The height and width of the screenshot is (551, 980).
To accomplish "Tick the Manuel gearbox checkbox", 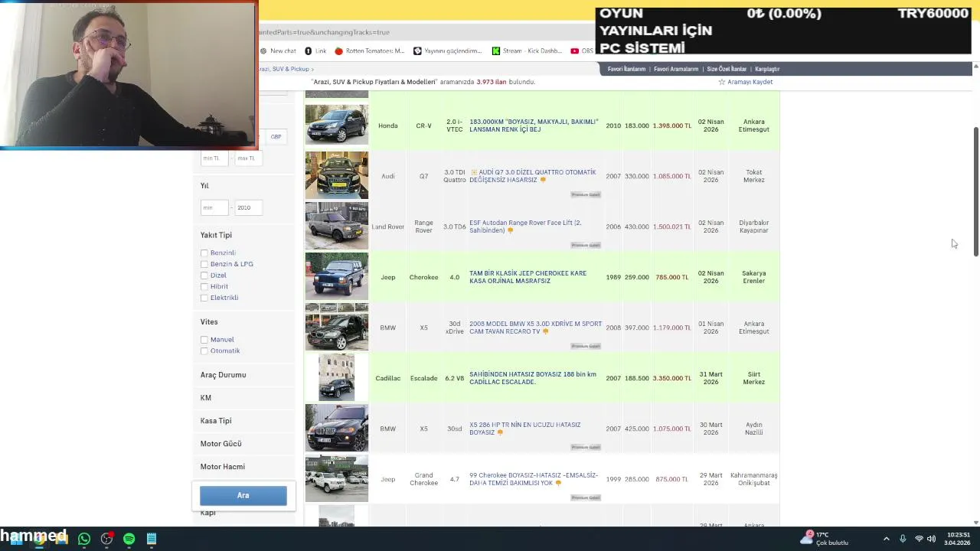I will [204, 340].
